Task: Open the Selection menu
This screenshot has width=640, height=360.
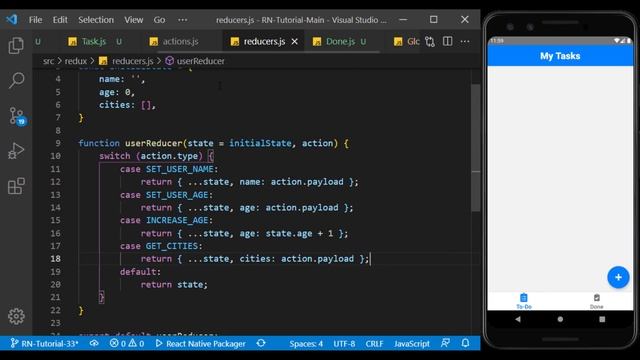Action: [96, 20]
